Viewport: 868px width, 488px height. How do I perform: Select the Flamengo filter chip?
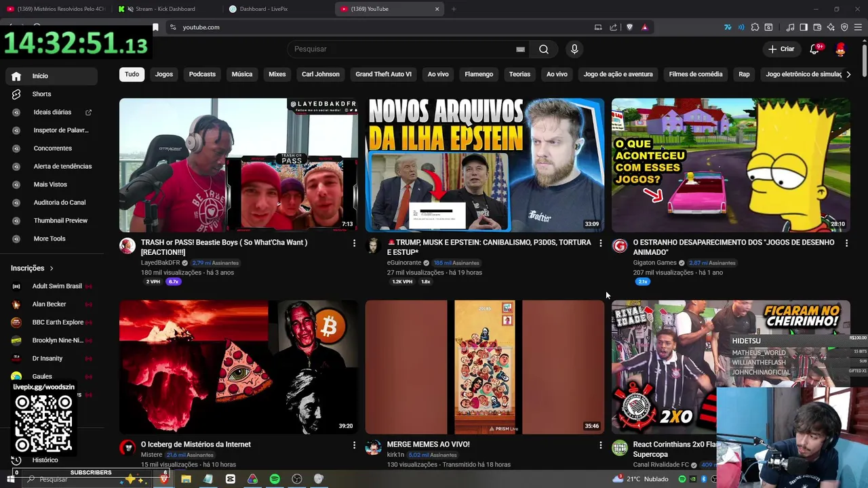click(479, 74)
